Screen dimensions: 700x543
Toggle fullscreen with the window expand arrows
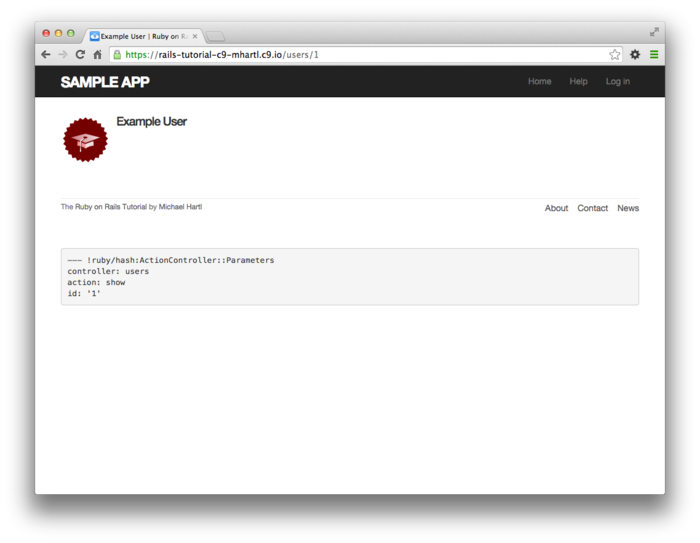(x=654, y=32)
